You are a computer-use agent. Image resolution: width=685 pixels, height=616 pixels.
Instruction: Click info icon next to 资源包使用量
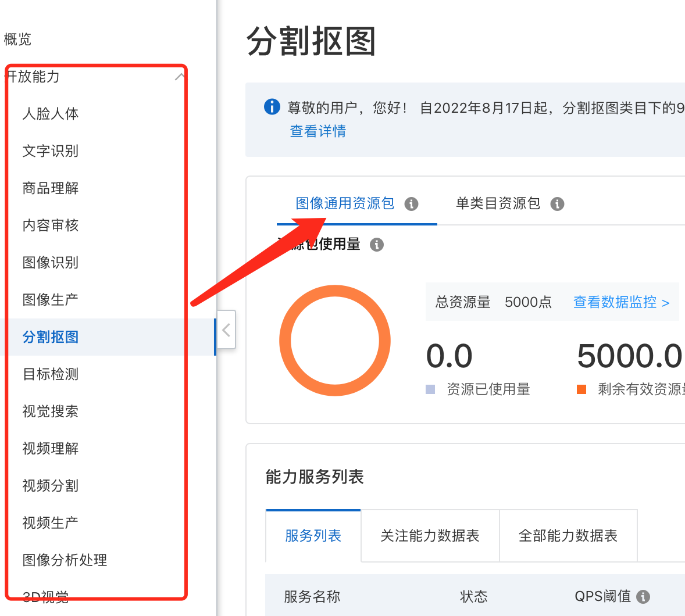pyautogui.click(x=377, y=245)
